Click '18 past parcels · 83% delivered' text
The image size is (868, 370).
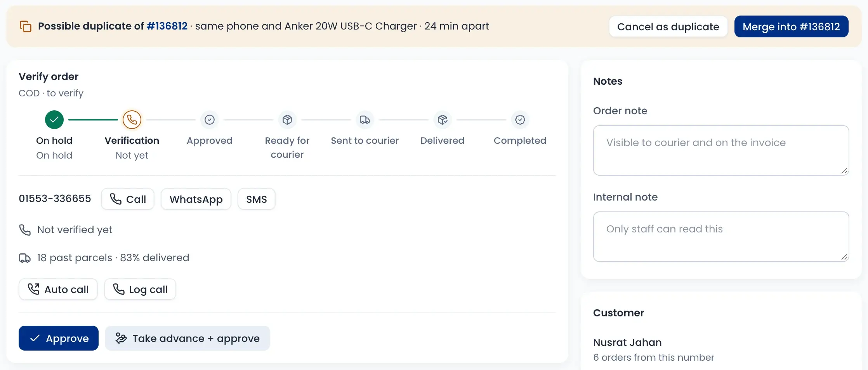coord(113,258)
